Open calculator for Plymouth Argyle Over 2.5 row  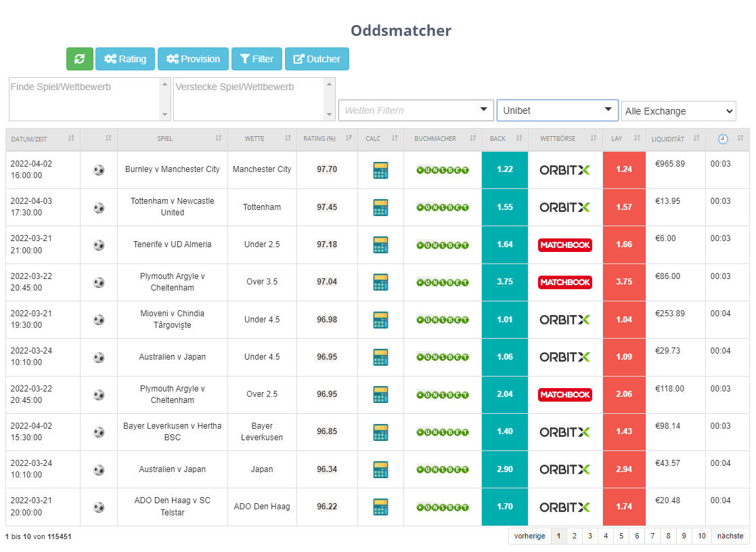(x=380, y=394)
